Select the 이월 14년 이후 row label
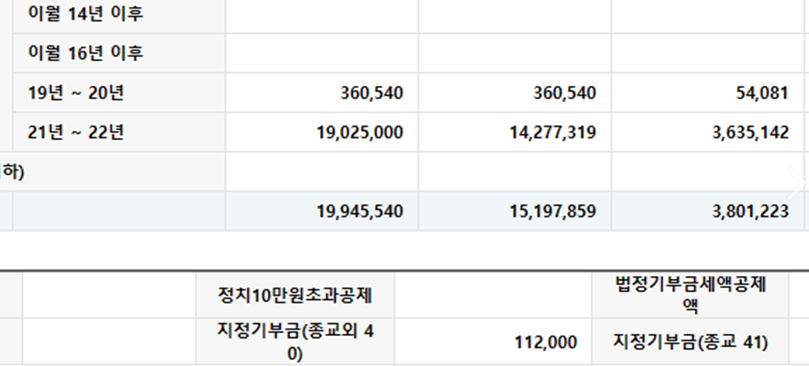This screenshot has width=809, height=366. (x=86, y=13)
